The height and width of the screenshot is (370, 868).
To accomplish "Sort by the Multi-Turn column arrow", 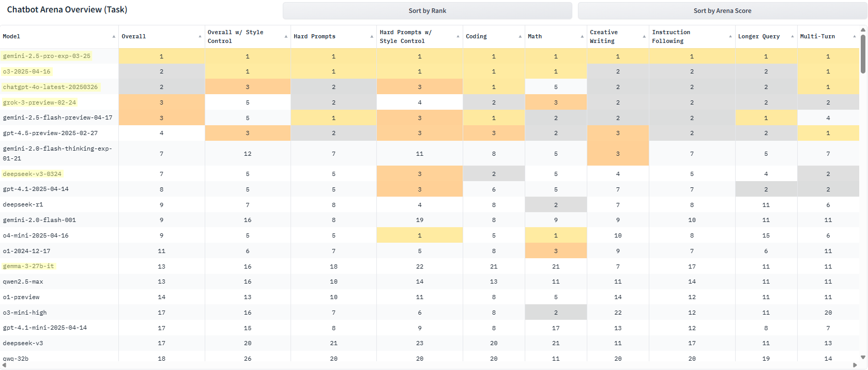I will point(855,37).
